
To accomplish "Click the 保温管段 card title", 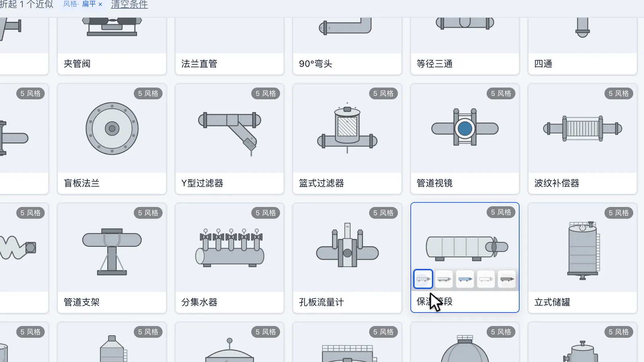I will pos(435,301).
